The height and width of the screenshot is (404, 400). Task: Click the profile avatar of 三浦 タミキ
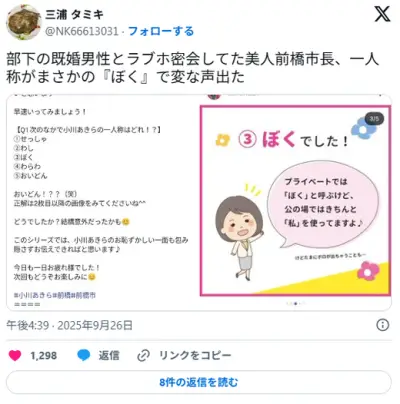23,22
